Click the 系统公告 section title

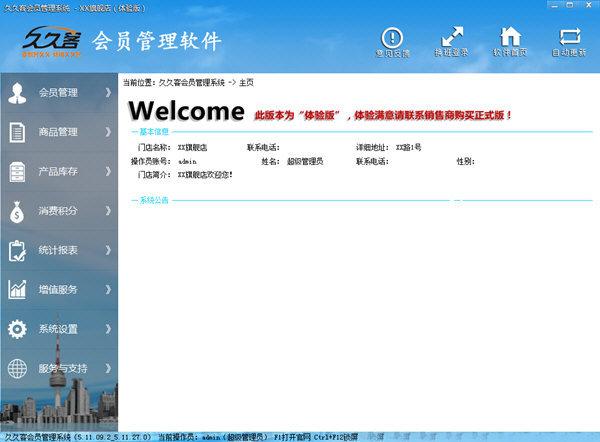tap(154, 200)
